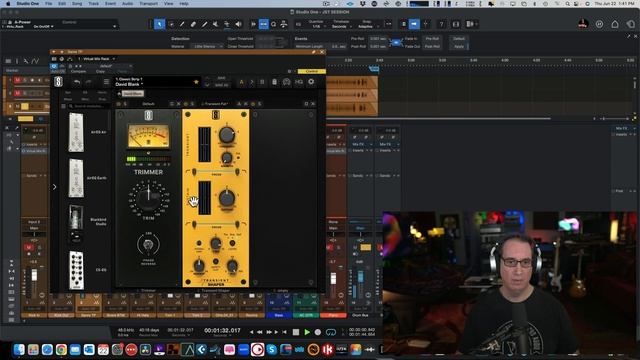Mute the second track with its M button
Viewport: 640px width, 360px height.
pos(17,93)
